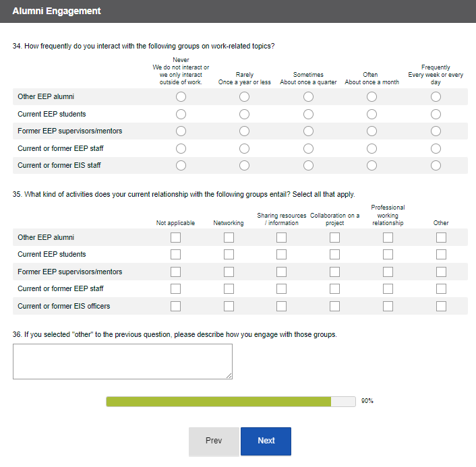Choose Rarely for Current EEP students

coord(244,114)
